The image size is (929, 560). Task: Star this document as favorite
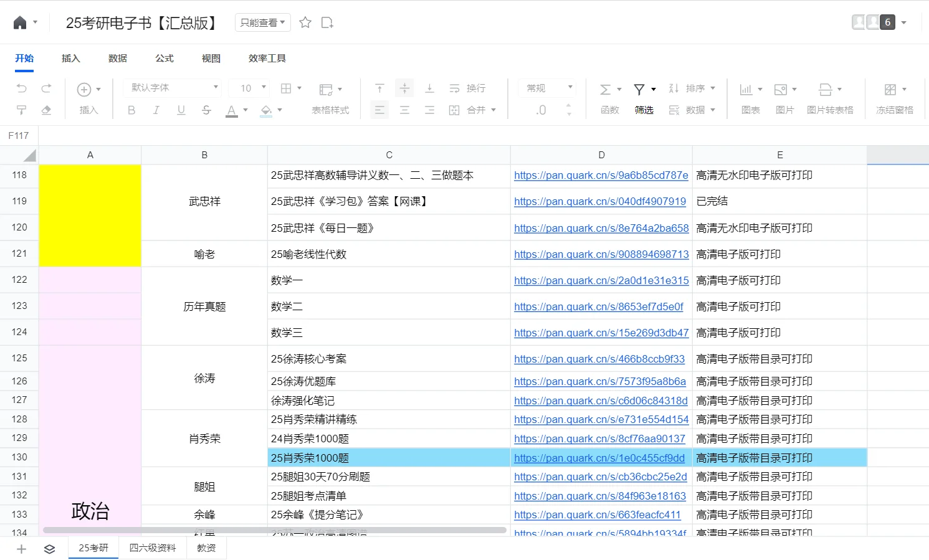click(x=305, y=22)
